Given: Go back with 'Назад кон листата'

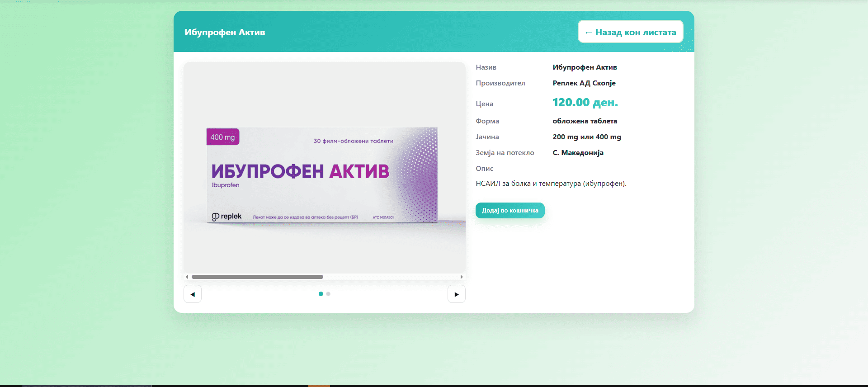Looking at the screenshot, I should tap(630, 32).
